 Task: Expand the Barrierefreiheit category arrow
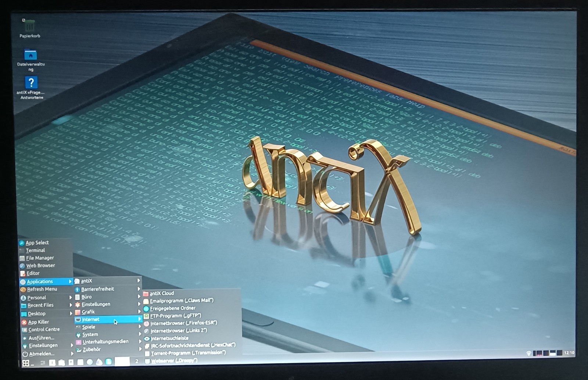pos(139,289)
